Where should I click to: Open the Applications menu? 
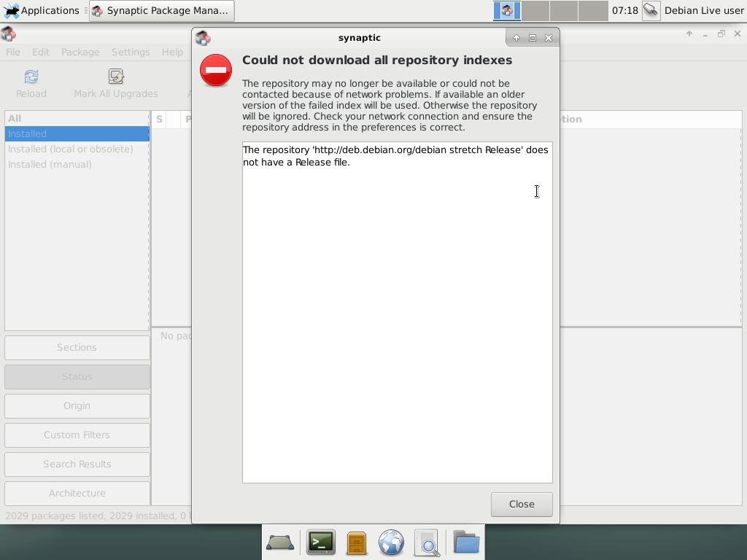(x=41, y=10)
